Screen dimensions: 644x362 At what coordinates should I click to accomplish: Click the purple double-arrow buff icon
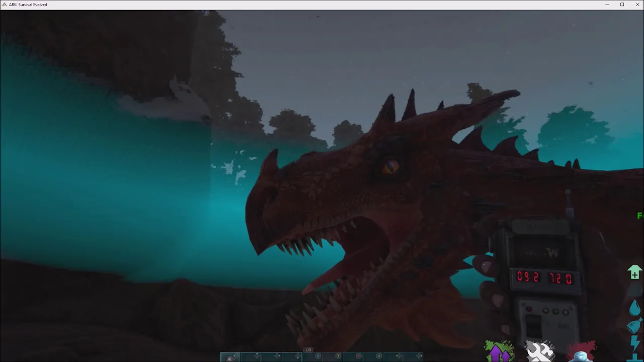pos(499,351)
